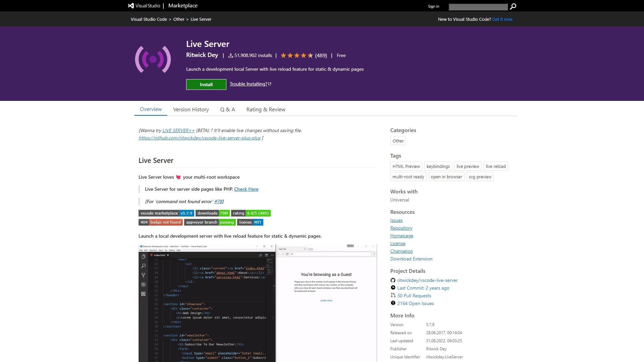Click Sign in
This screenshot has width=644, height=362.
point(433,6)
